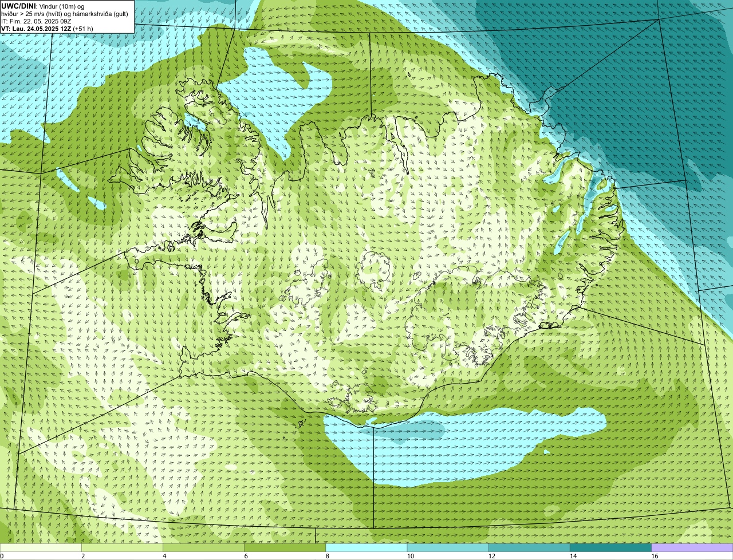Click the legend tick label "16"
Screen dimensions: 733x560
655,556
